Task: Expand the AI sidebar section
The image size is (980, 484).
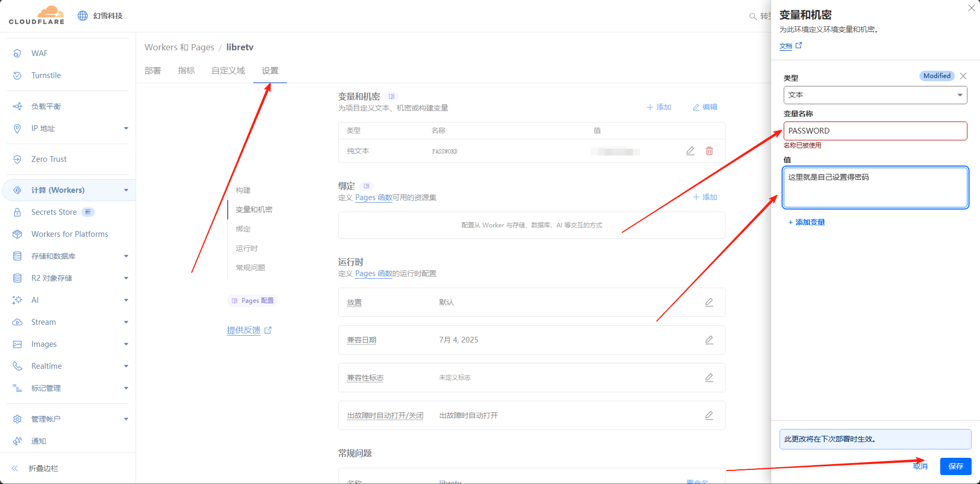Action: [126, 300]
